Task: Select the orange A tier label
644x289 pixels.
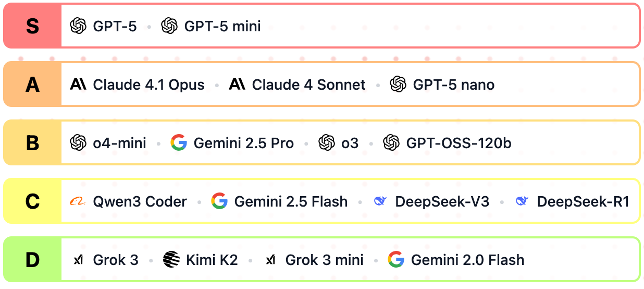Action: [x=32, y=84]
